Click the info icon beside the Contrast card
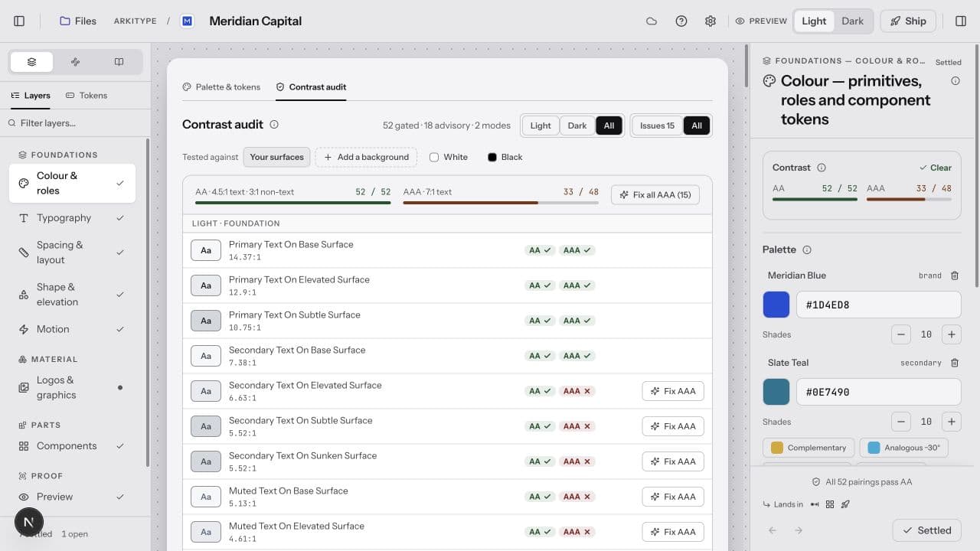Viewport: 980px width, 551px height. (822, 168)
